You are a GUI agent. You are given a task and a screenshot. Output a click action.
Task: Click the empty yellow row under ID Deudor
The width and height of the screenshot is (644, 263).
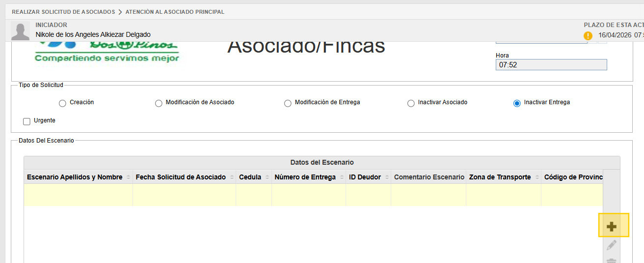pyautogui.click(x=368, y=195)
